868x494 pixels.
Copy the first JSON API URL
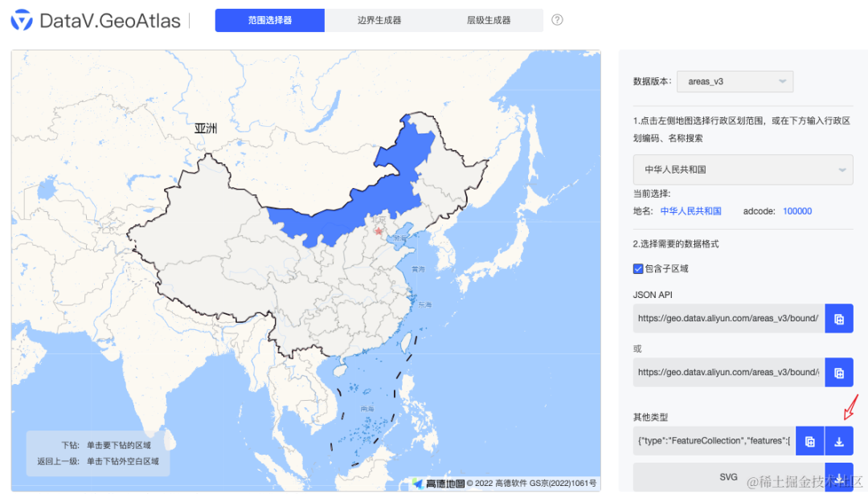pyautogui.click(x=838, y=319)
